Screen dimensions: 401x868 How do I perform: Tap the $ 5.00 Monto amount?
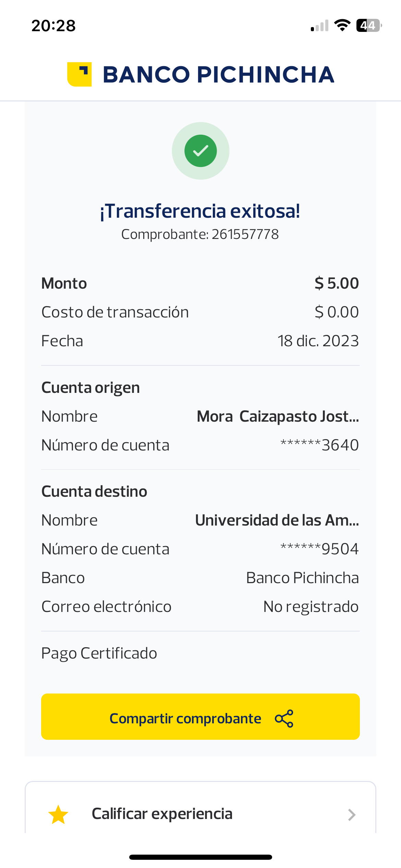pyautogui.click(x=337, y=284)
